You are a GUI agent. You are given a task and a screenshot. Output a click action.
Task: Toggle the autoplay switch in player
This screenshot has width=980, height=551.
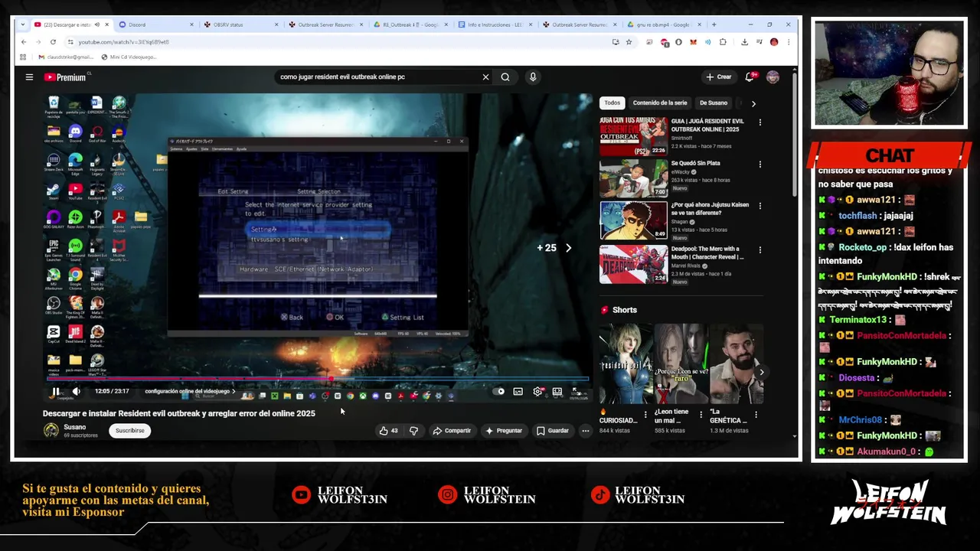tap(500, 392)
